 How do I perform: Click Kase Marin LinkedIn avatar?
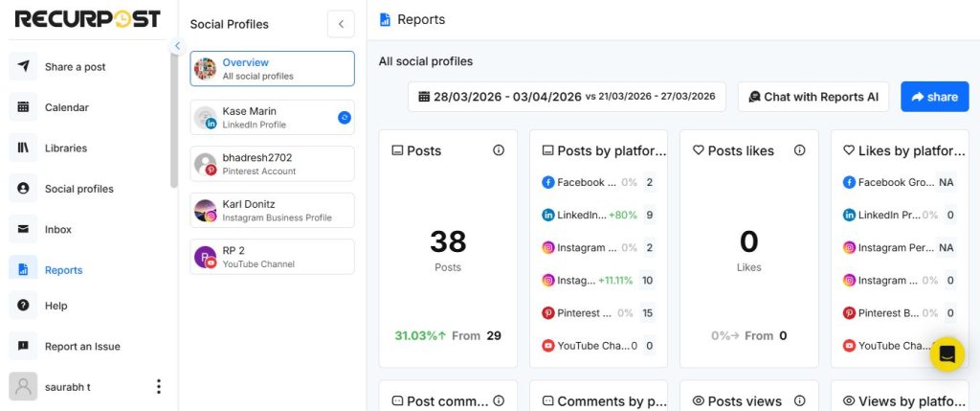point(205,118)
